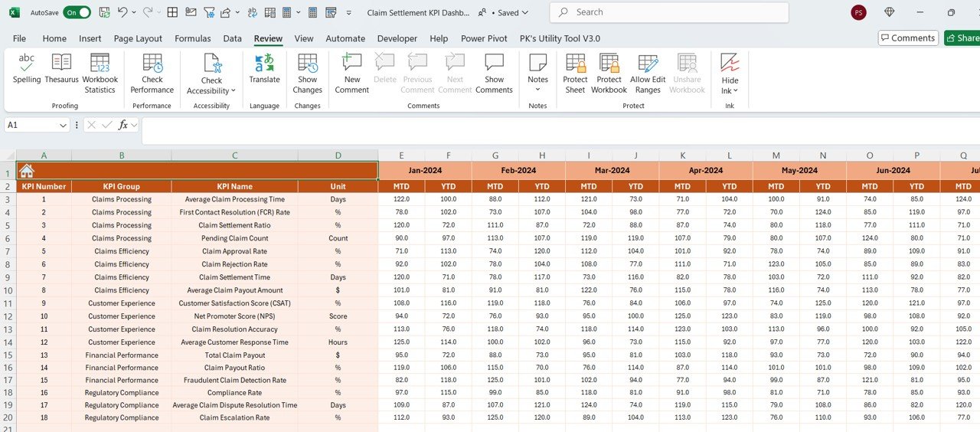Open PK's Utility Tool V3.0 tab
The height and width of the screenshot is (432, 980).
[x=560, y=38]
